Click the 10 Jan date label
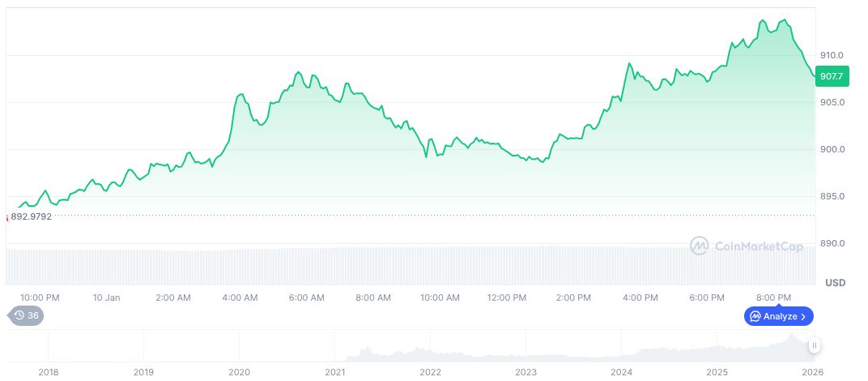 pos(106,298)
